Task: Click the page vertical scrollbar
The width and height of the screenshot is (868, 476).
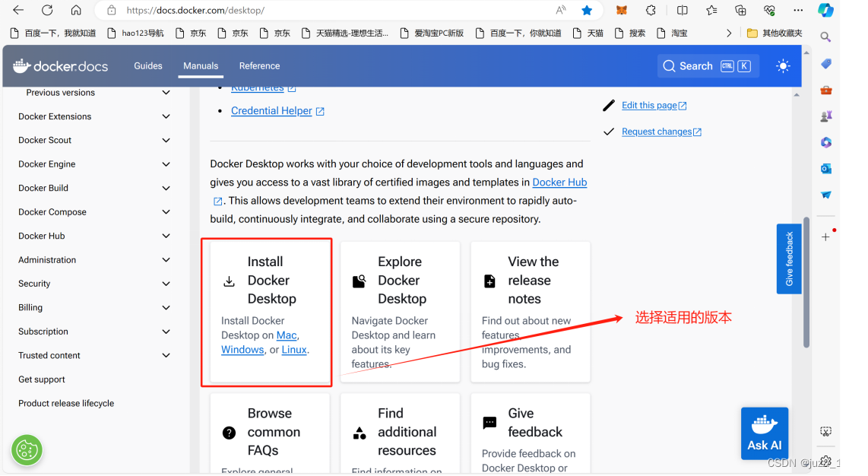Action: pyautogui.click(x=806, y=282)
